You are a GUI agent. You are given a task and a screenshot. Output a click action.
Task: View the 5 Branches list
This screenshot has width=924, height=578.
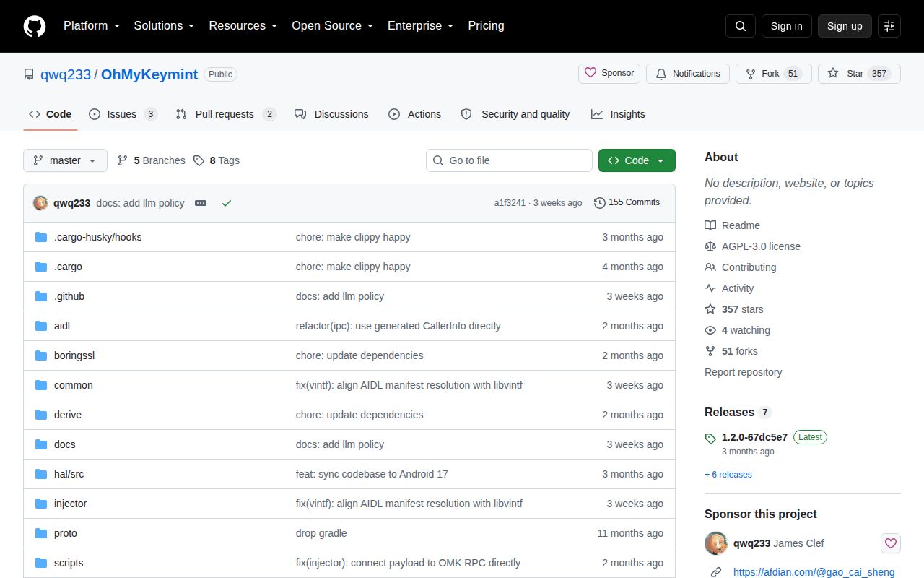click(151, 160)
